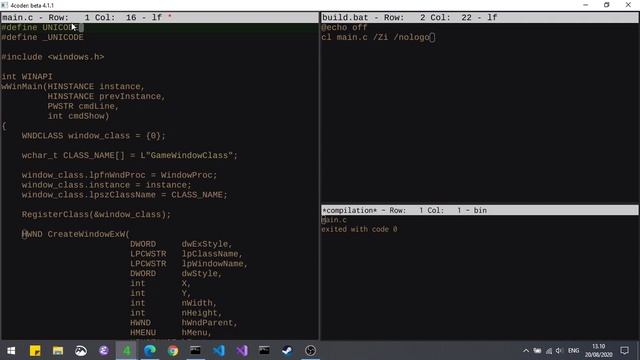Open the Windows Start menu
This screenshot has width=640, height=360.
[11, 350]
